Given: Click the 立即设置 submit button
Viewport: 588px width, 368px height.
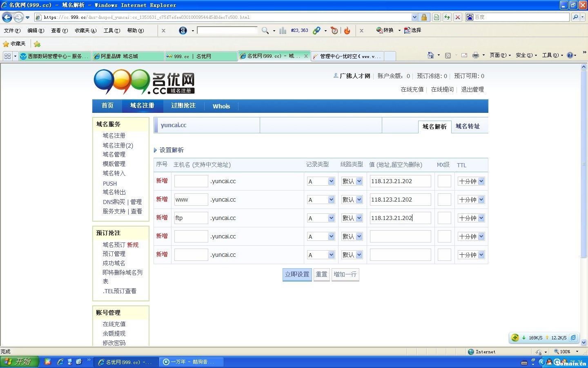Looking at the screenshot, I should pyautogui.click(x=297, y=274).
